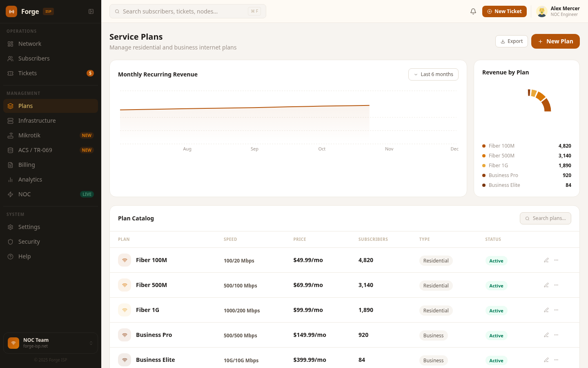The width and height of the screenshot is (588, 368).
Task: Open the Last 6 months dropdown
Action: [433, 74]
